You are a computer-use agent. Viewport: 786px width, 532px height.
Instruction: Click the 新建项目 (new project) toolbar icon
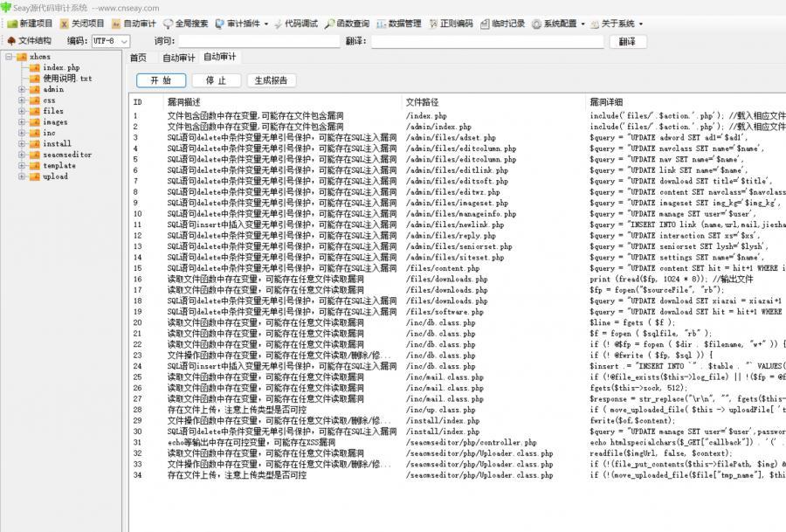point(12,24)
